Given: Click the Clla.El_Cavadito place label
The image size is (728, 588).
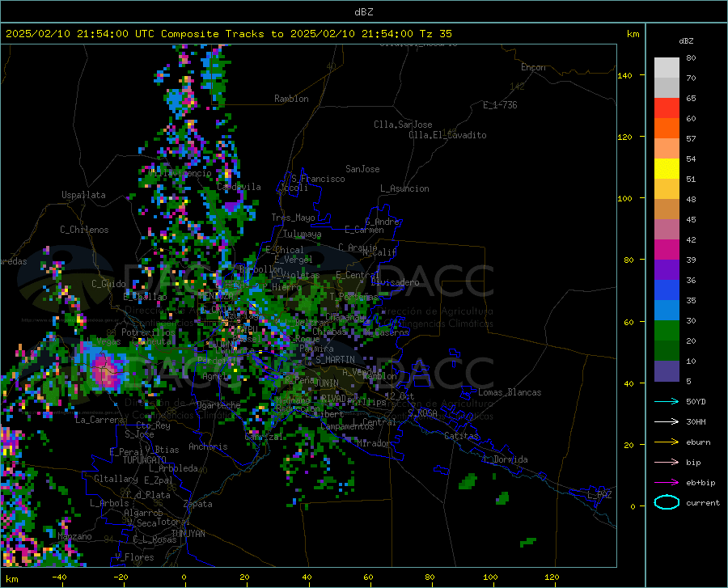Looking at the screenshot, I should 447,135.
